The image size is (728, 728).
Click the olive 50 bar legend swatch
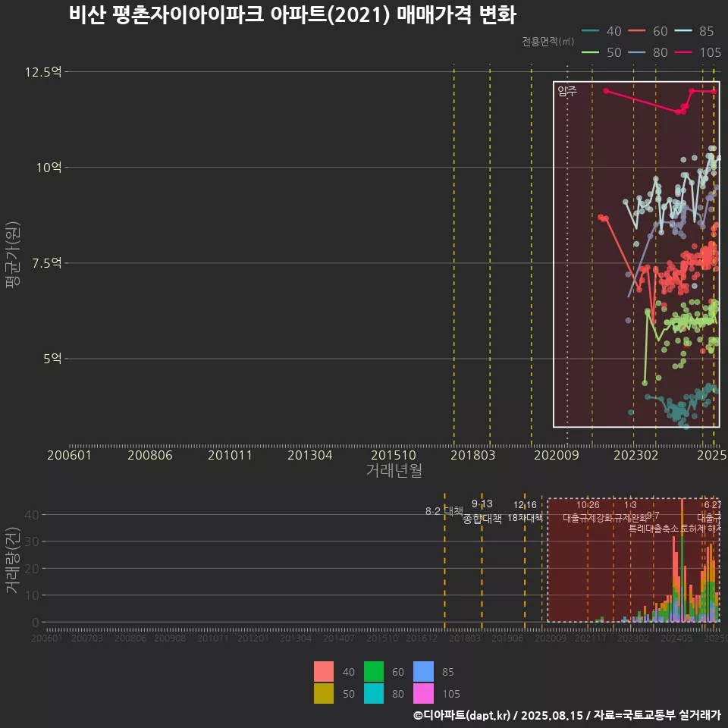point(324,694)
